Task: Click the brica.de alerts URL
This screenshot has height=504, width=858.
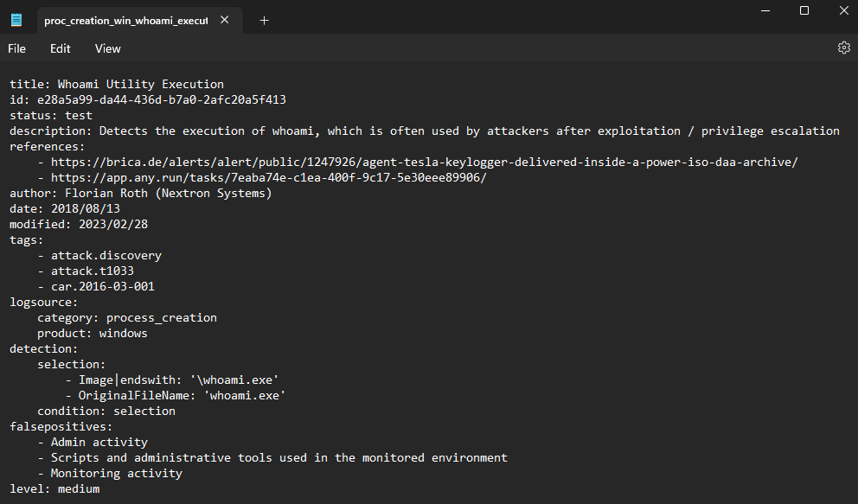Action: point(424,163)
